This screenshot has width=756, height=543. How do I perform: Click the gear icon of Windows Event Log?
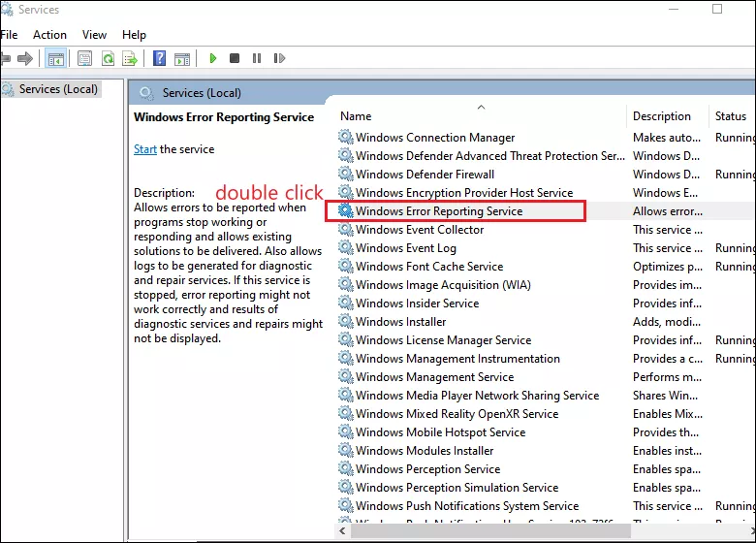coord(345,247)
